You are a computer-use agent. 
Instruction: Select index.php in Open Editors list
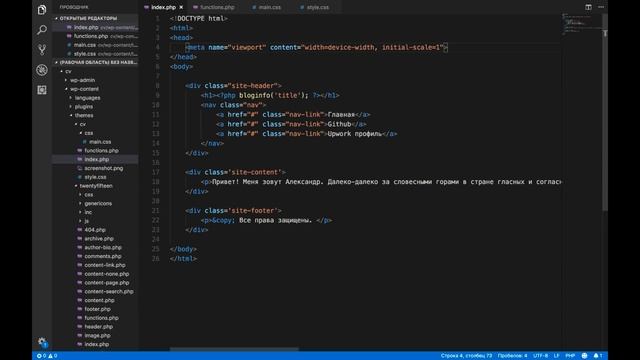coord(96,27)
